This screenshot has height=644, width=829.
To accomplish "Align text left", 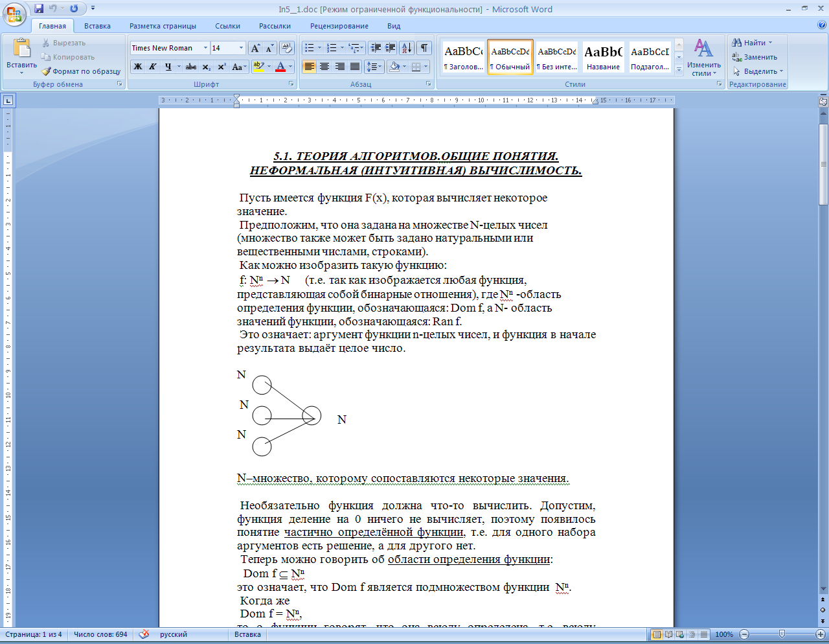I will [x=310, y=67].
